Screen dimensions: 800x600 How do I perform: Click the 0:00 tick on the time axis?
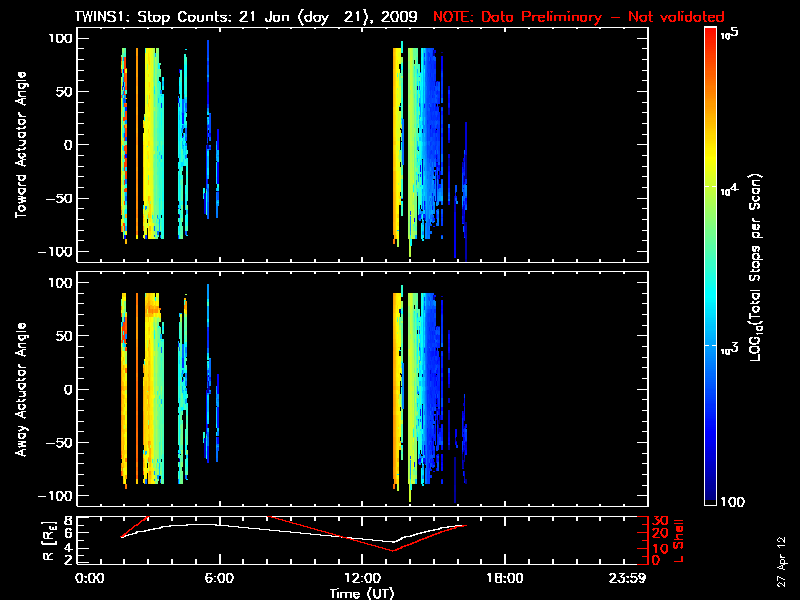coord(90,579)
